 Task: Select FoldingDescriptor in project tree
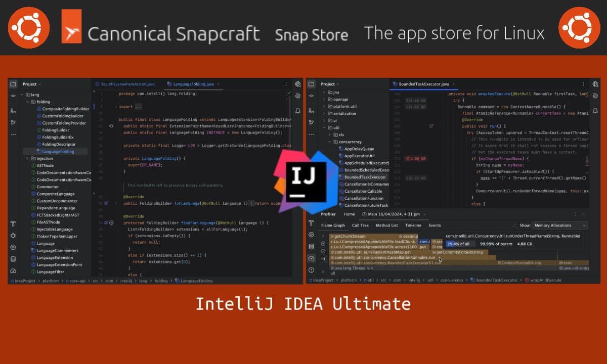[x=56, y=144]
